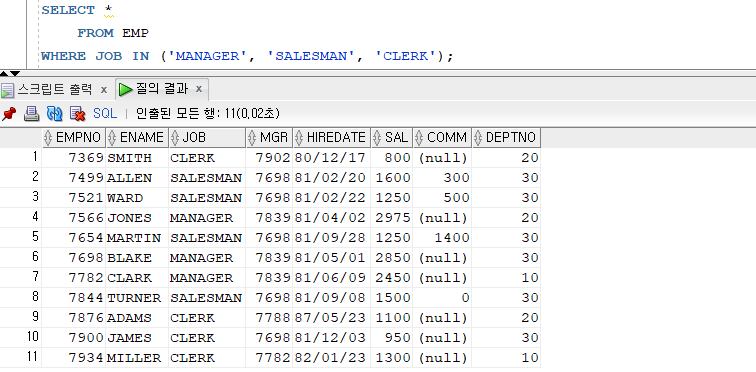
Task: Click EMPNO cell 7369
Action: 74,158
